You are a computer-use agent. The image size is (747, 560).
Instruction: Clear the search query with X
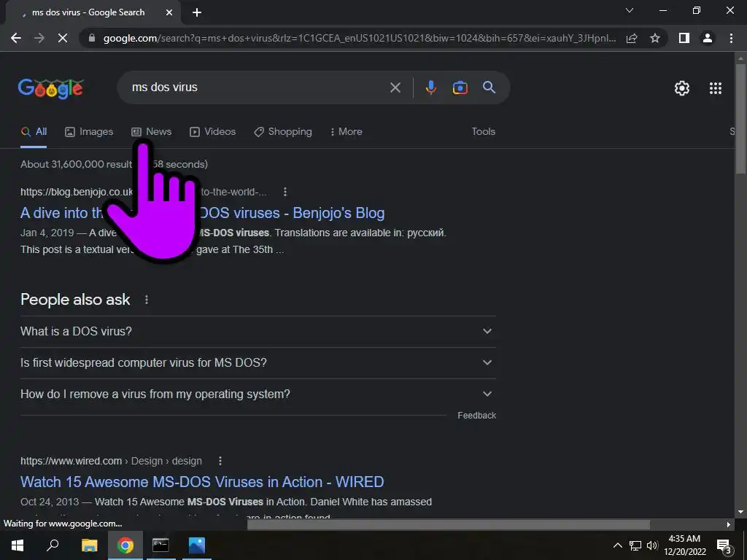(x=395, y=87)
